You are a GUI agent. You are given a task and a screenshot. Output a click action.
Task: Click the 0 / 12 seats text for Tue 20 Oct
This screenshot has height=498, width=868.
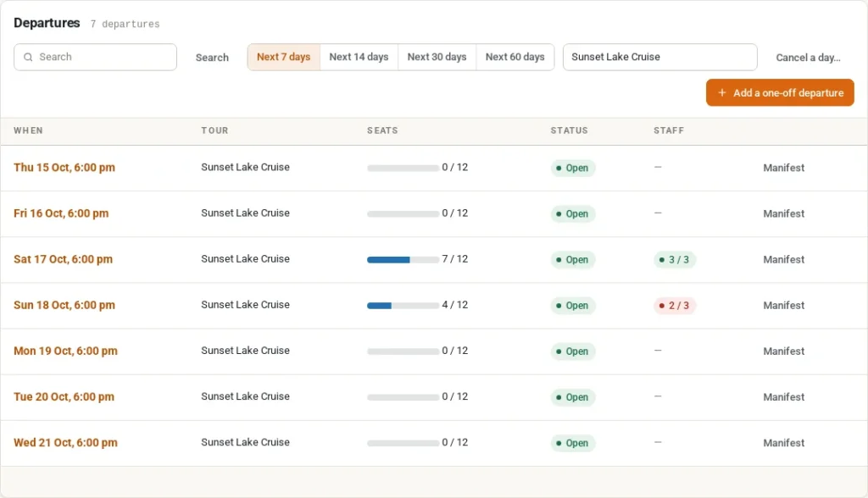click(x=455, y=396)
